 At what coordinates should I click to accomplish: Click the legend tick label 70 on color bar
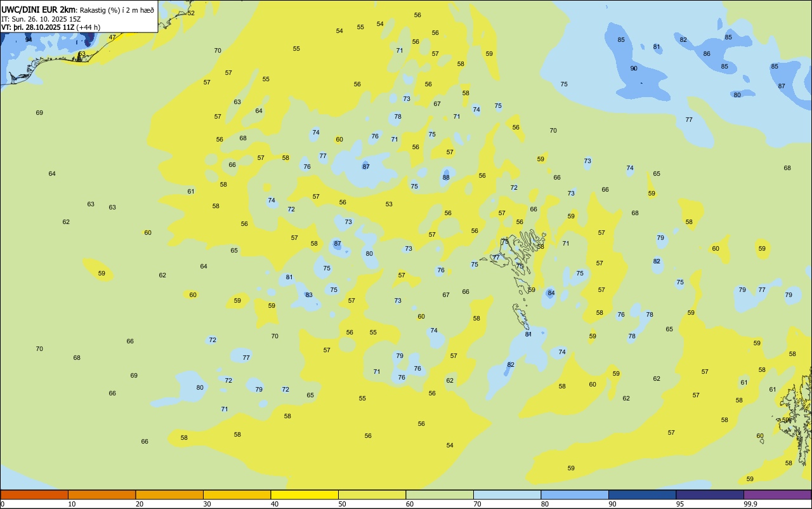pyautogui.click(x=477, y=504)
